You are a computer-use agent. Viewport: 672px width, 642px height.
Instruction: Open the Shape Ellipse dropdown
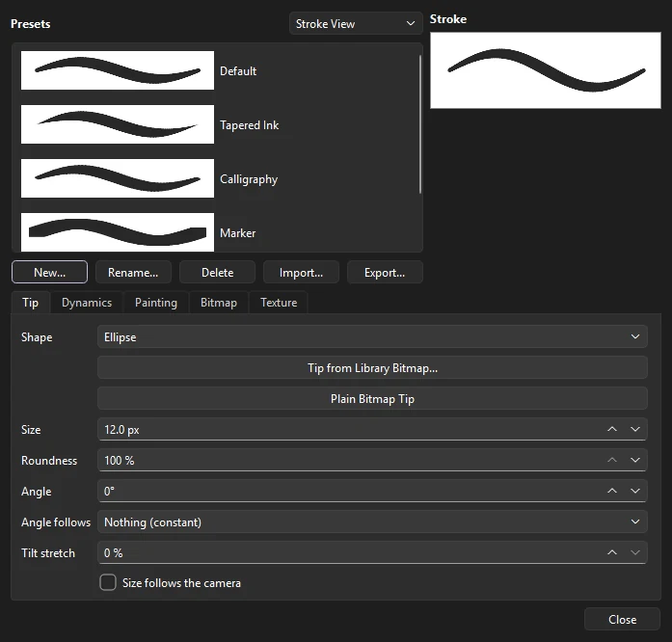coord(372,336)
